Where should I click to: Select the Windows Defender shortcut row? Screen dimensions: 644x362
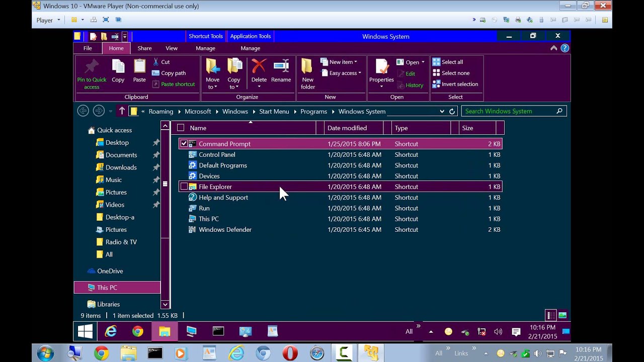point(340,229)
